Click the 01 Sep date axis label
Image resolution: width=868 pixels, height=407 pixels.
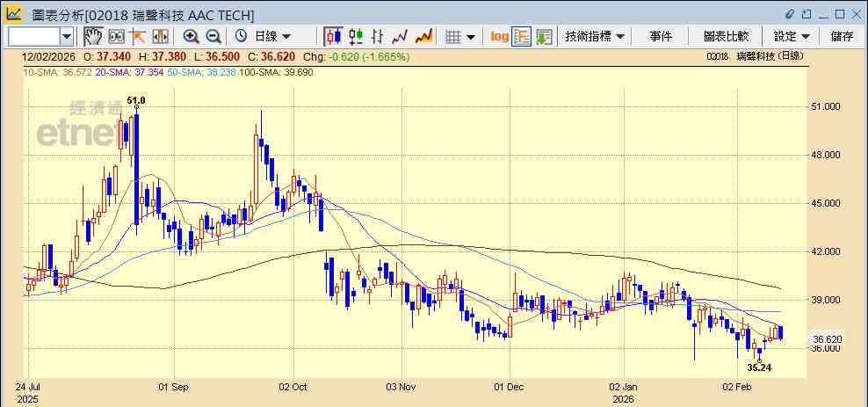174,387
